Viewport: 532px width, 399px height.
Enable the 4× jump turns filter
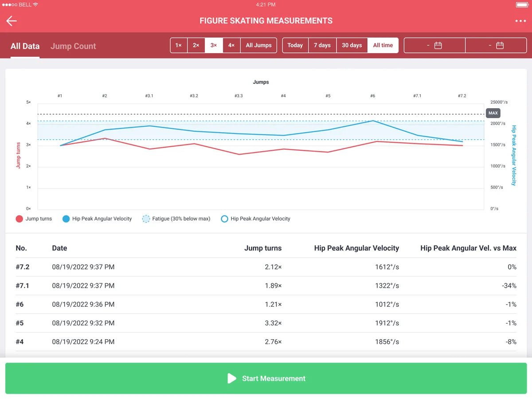tap(231, 45)
